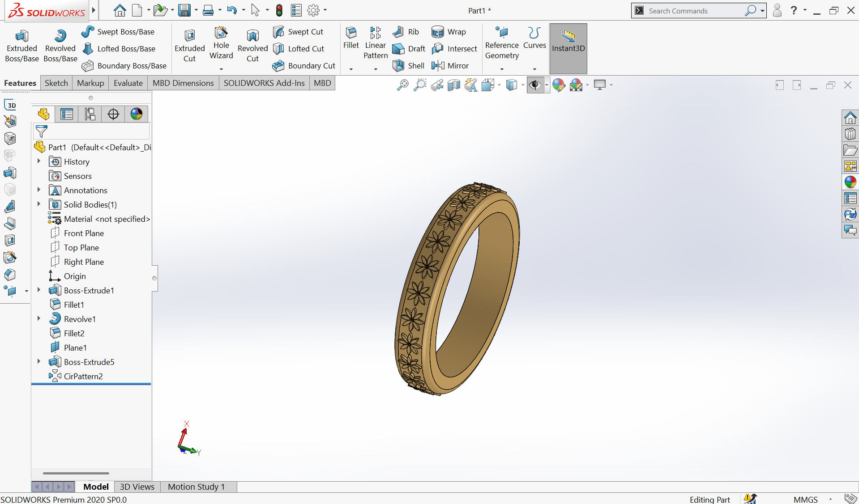Click the Motion Study 1 tab
The width and height of the screenshot is (859, 504).
pos(196,487)
